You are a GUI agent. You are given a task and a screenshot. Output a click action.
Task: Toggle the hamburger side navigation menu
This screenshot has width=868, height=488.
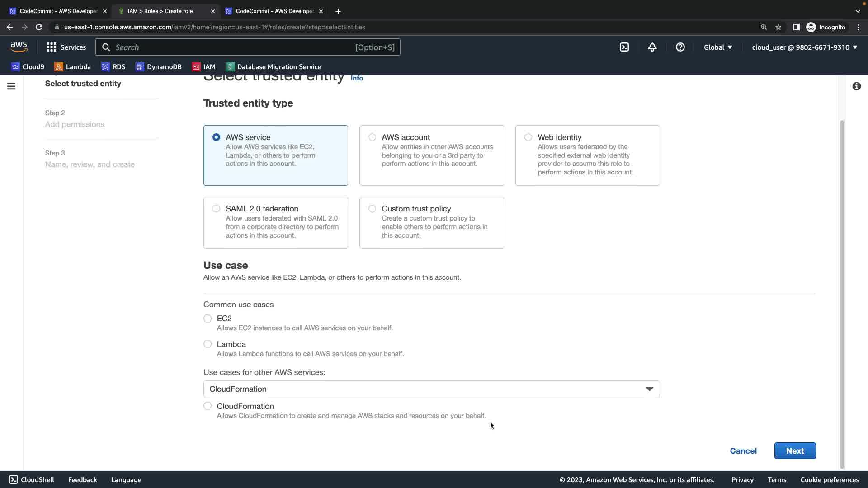(x=11, y=86)
